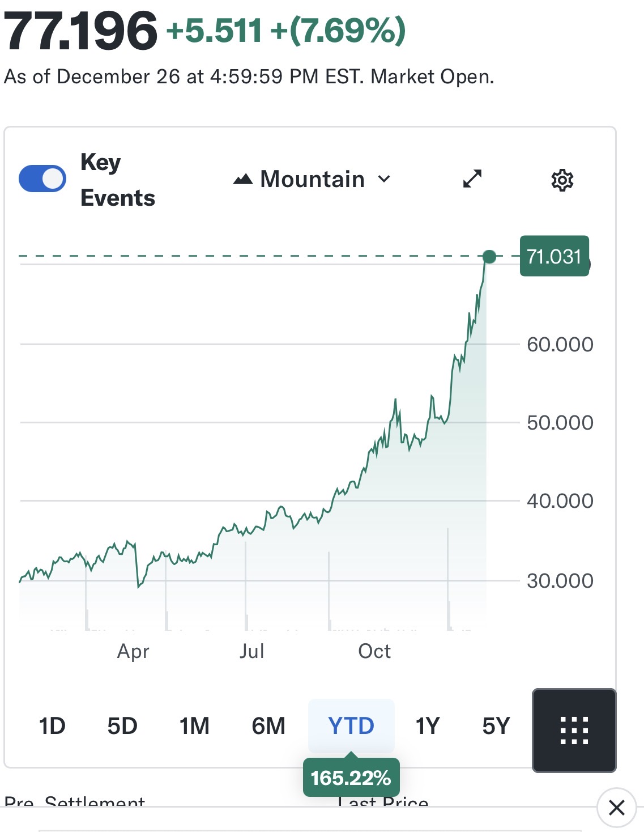Click the Key Events label text
The width and height of the screenshot is (644, 832).
(x=117, y=180)
